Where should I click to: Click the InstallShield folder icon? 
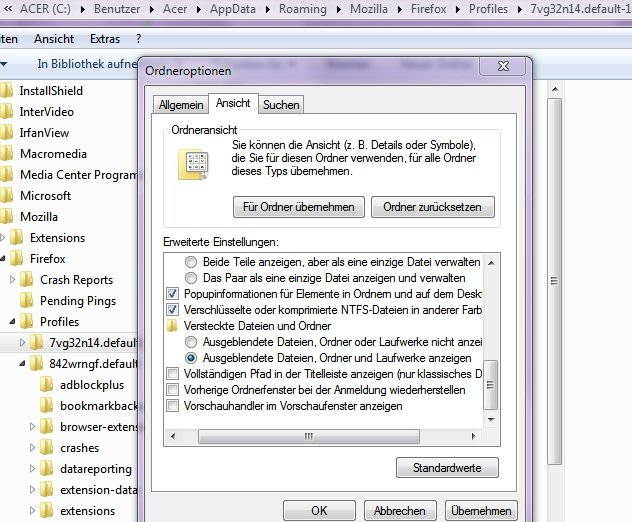click(x=6, y=91)
